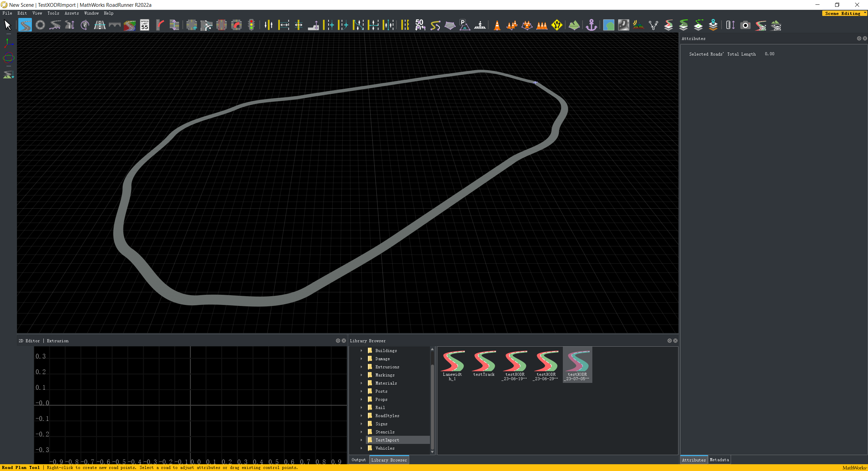Select the arrow Selection tool
The image size is (868, 471).
7,25
